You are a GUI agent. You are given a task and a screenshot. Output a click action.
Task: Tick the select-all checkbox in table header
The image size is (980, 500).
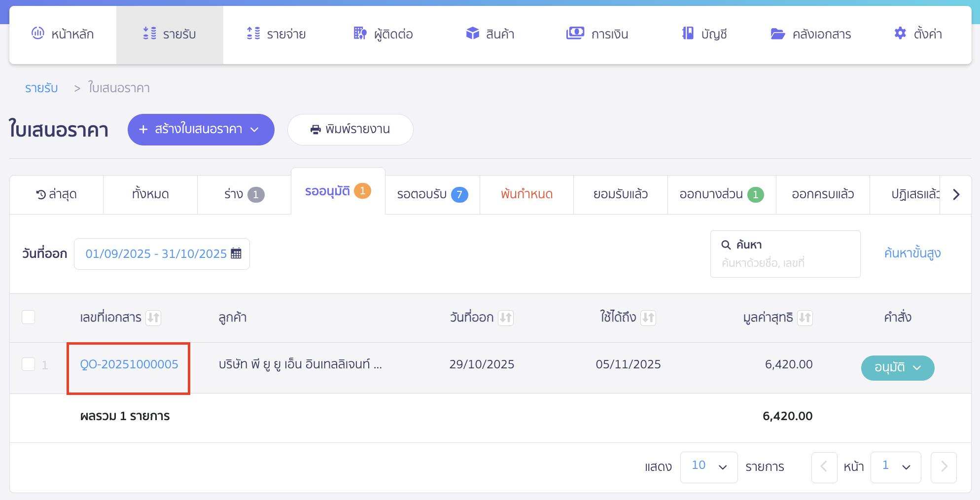(x=29, y=317)
